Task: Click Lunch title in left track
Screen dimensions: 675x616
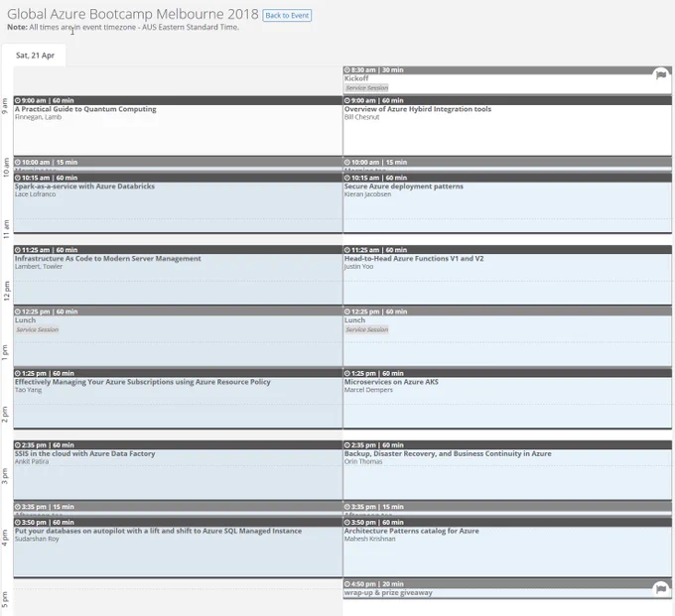Action: coord(26,320)
